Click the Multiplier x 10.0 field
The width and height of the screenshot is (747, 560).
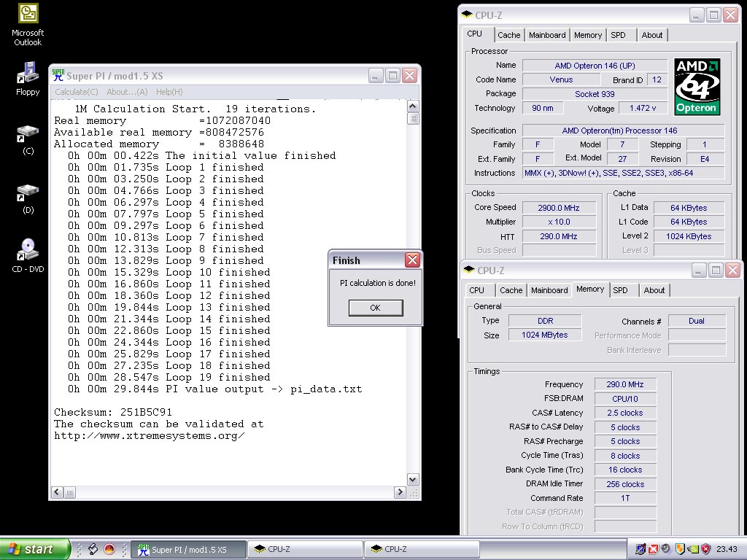559,222
